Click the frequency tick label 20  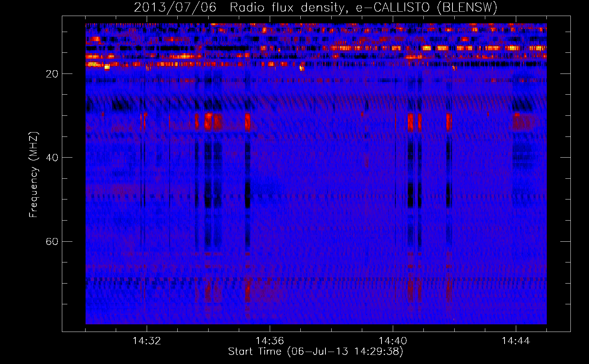(52, 74)
